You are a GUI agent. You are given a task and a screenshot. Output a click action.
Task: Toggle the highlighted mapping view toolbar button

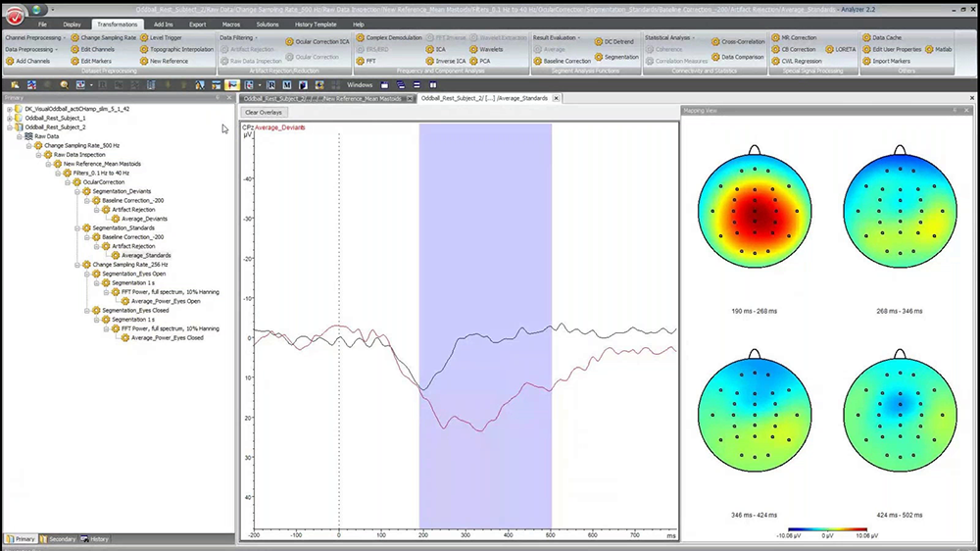click(232, 85)
